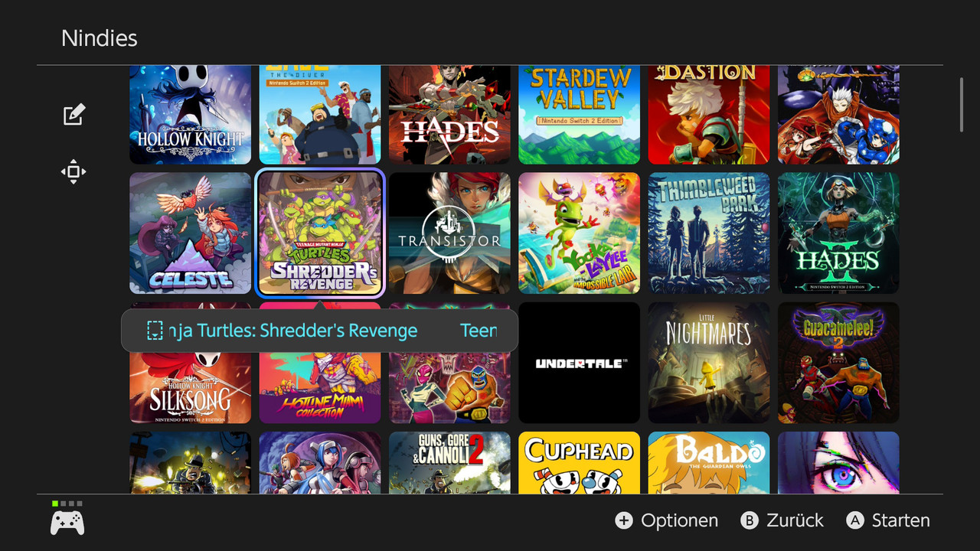Click the Zurück button label
Image resolution: width=980 pixels, height=551 pixels.
coord(795,520)
